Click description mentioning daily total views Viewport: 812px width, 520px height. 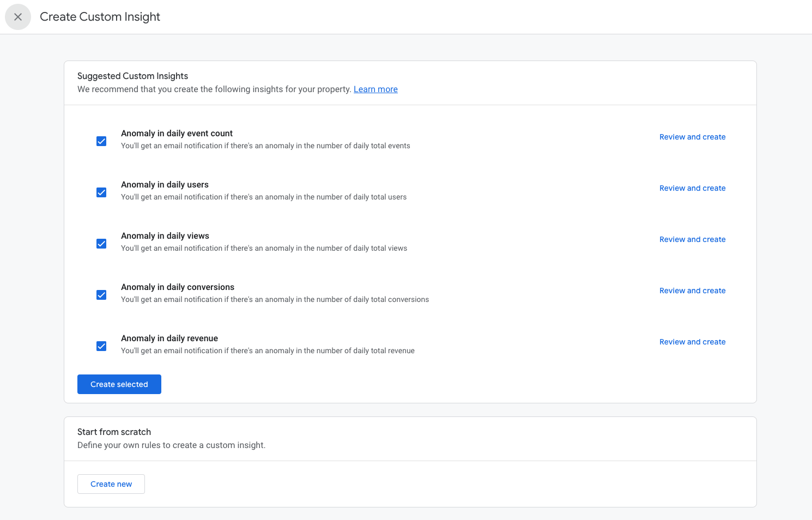point(264,249)
